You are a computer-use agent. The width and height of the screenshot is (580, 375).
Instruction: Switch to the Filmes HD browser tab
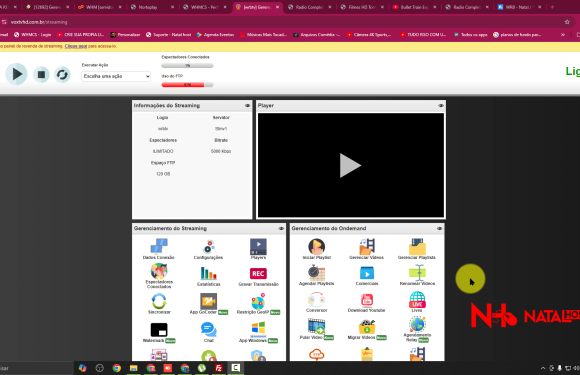(362, 7)
